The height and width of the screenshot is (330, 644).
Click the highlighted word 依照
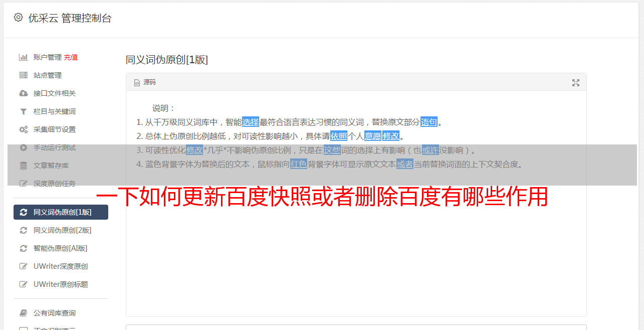pyautogui.click(x=339, y=136)
